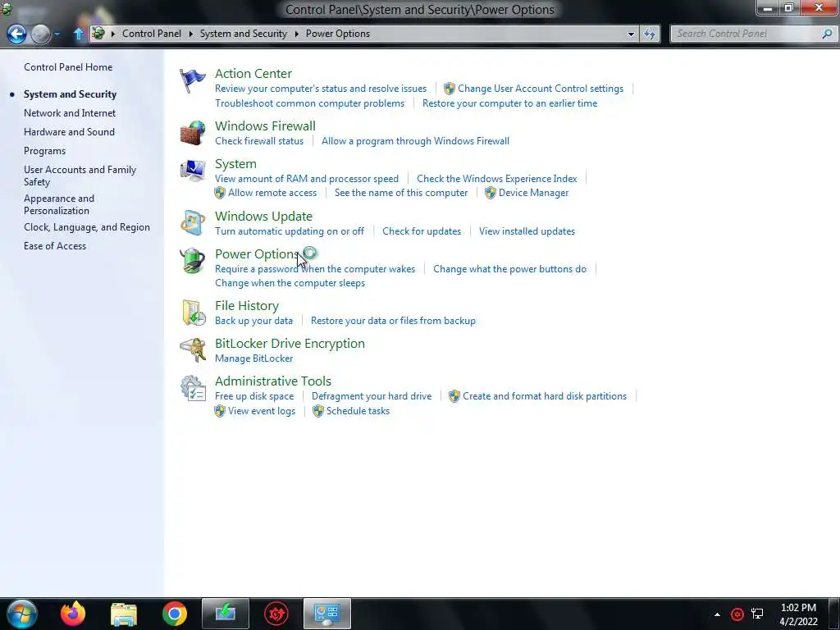Expand the address bar history dropdown
Image resolution: width=840 pixels, height=630 pixels.
631,34
